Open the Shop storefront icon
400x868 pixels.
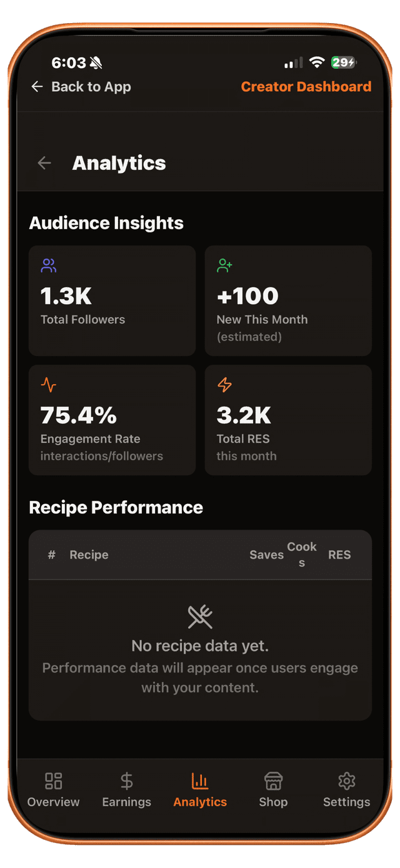[273, 780]
